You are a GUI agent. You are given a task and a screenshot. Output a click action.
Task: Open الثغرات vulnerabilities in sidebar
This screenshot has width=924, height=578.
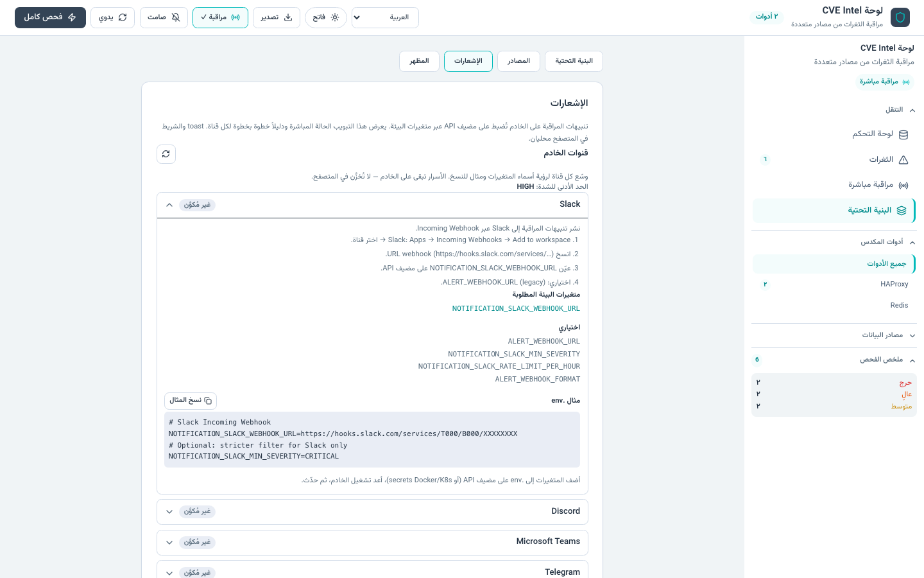[834, 160]
